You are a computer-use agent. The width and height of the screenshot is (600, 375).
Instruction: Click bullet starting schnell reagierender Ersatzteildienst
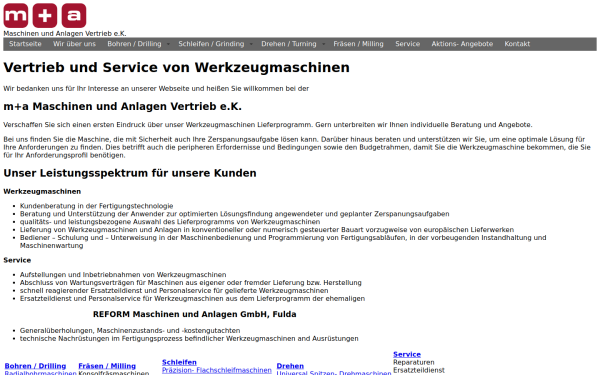click(x=174, y=290)
